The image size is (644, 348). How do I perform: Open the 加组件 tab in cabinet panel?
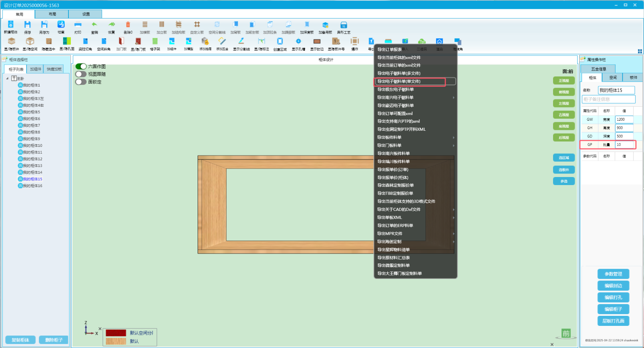35,69
